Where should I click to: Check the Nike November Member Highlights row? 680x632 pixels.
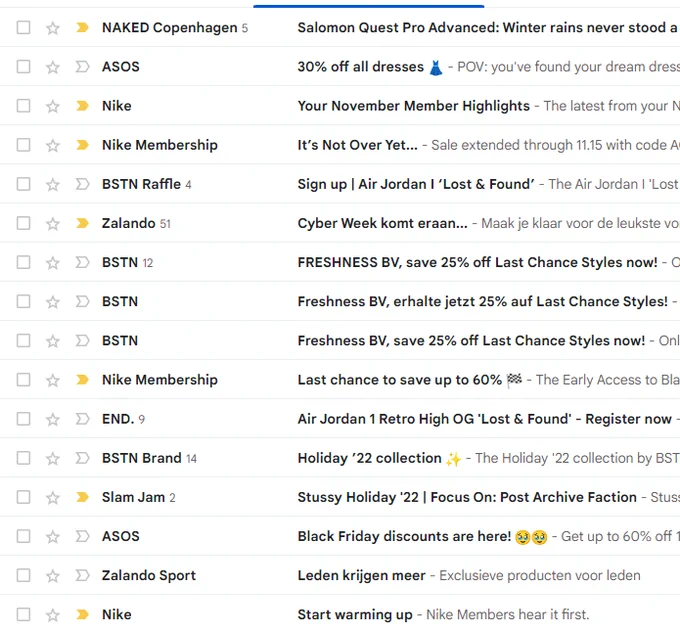(23, 106)
